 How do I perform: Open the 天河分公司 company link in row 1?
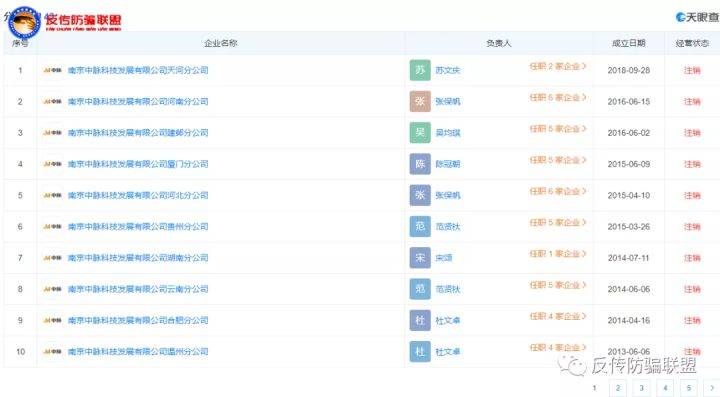tap(138, 70)
